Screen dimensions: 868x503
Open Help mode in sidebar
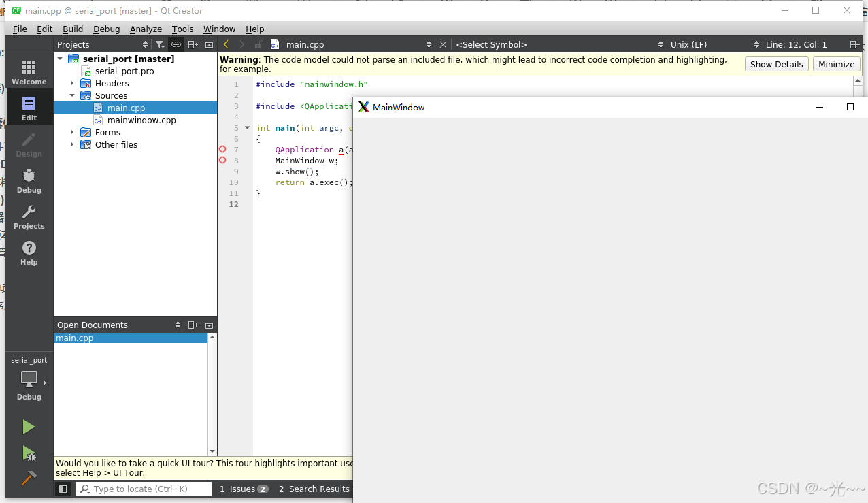[x=29, y=253]
